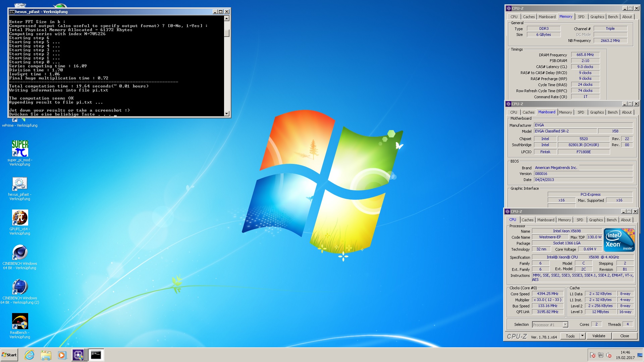This screenshot has width=644, height=362.
Task: Click the volume speaker tray icon
Action: [x=609, y=355]
